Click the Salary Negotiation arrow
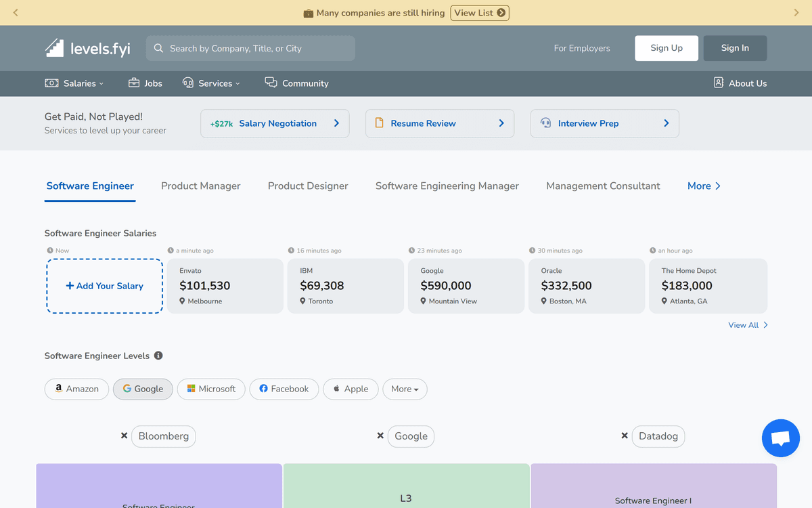The width and height of the screenshot is (812, 508). 336,123
